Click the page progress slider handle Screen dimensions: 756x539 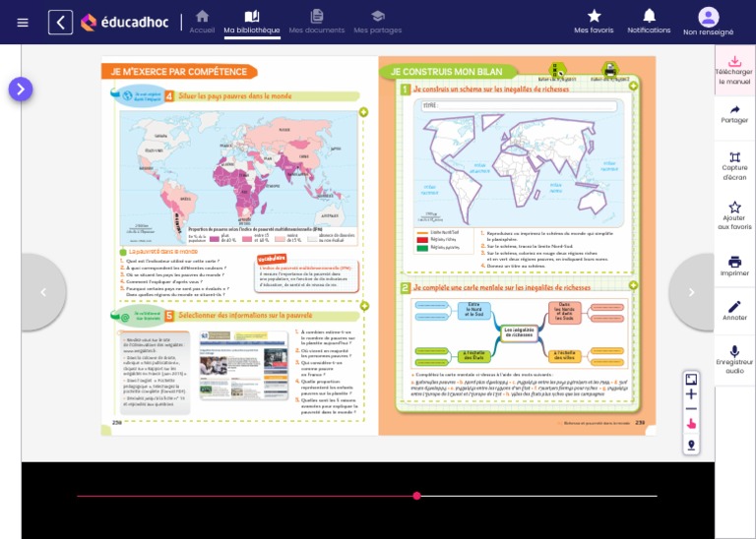click(x=416, y=496)
